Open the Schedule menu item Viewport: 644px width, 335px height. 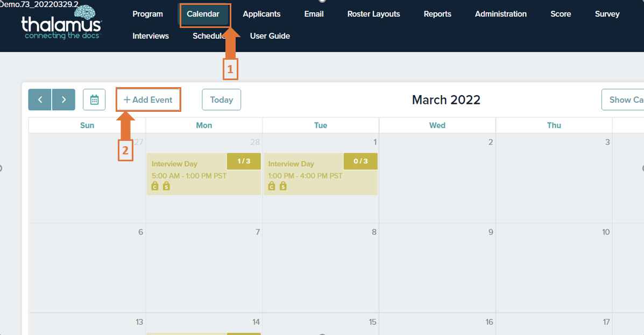tap(209, 36)
